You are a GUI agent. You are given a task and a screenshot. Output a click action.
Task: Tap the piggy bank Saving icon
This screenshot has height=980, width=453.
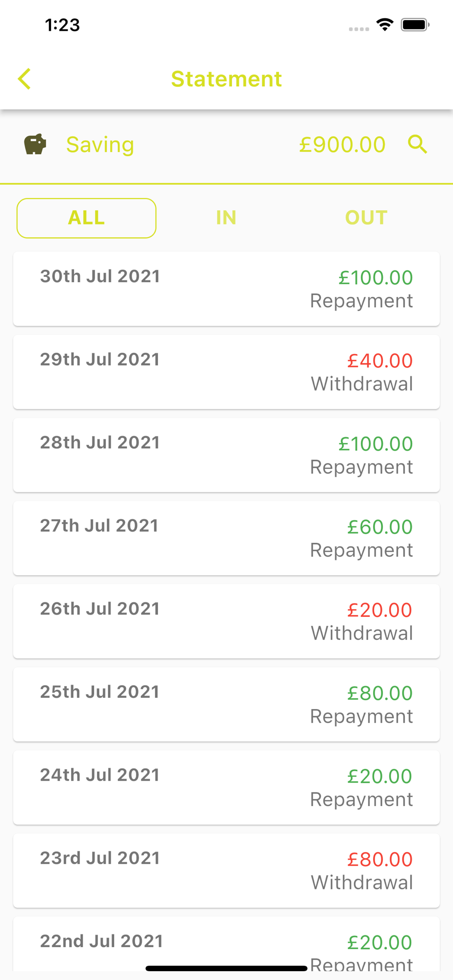pyautogui.click(x=35, y=145)
